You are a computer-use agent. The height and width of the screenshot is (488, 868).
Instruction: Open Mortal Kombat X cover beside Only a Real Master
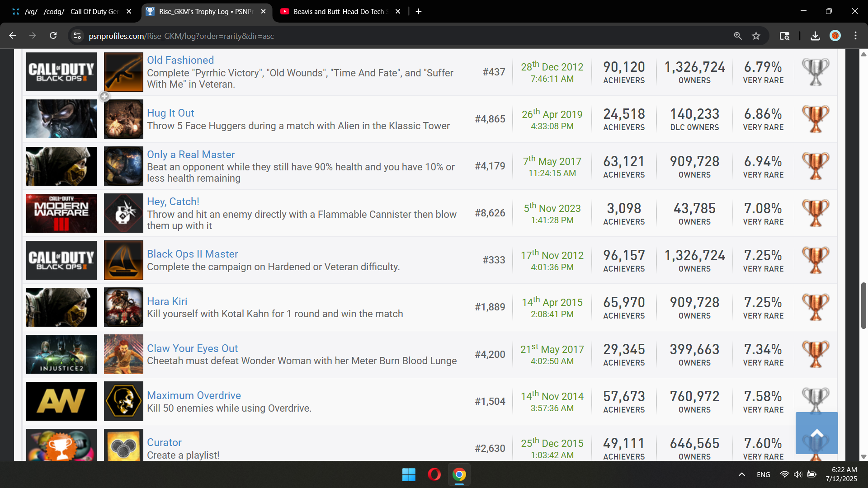[x=61, y=166]
